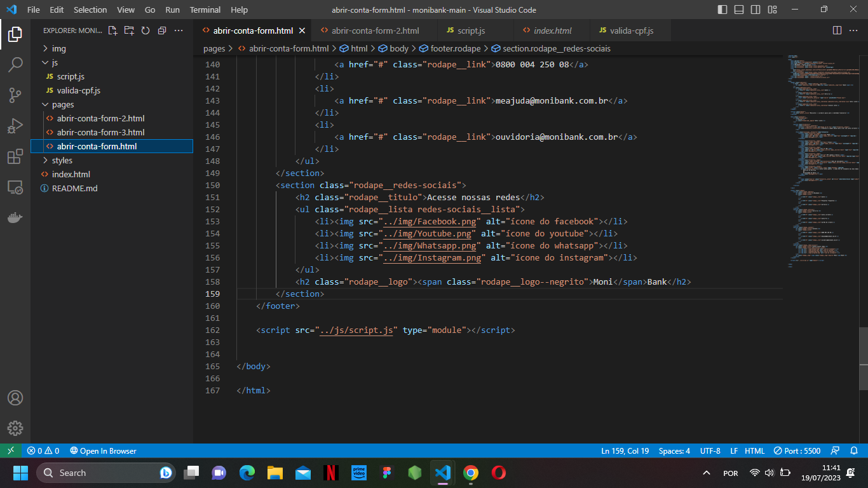Open the Help menu
Image resolution: width=868 pixels, height=488 pixels.
click(x=240, y=10)
